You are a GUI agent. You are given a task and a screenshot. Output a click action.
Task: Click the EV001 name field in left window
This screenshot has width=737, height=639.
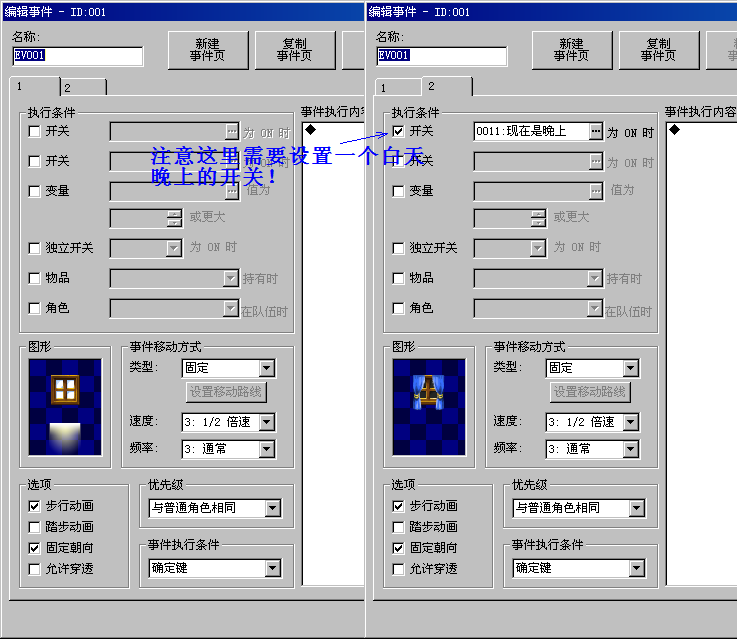(x=78, y=56)
